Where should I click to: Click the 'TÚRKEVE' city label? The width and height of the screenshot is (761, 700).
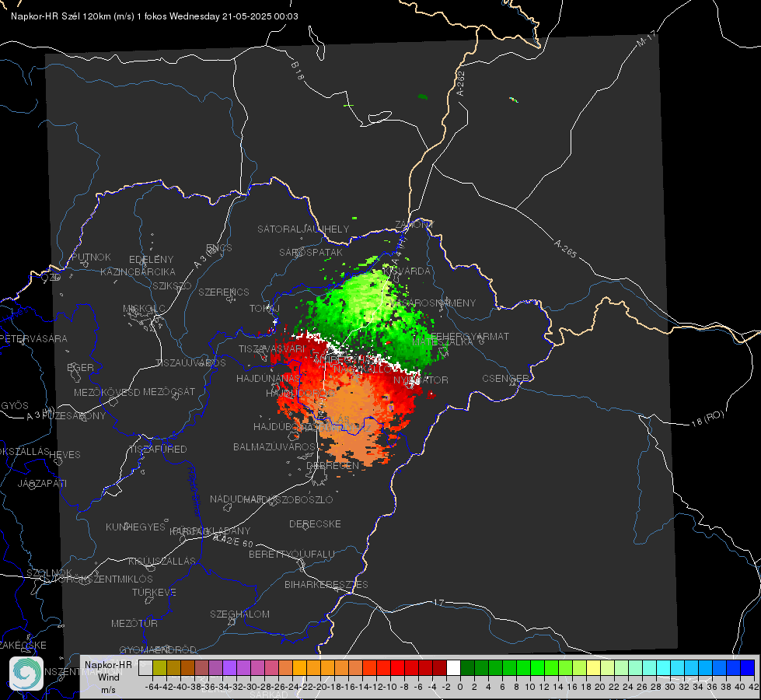pos(154,593)
